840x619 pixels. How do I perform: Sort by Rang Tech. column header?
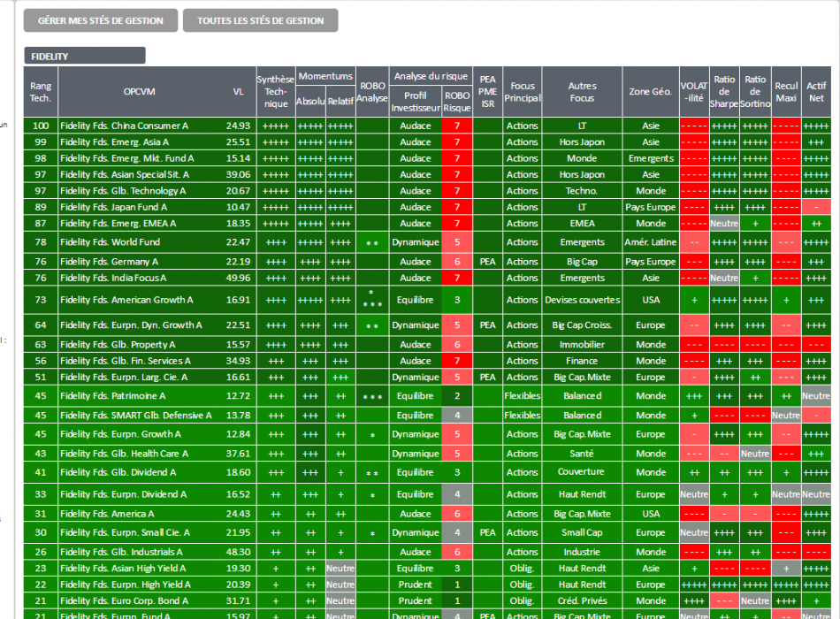pos(41,92)
